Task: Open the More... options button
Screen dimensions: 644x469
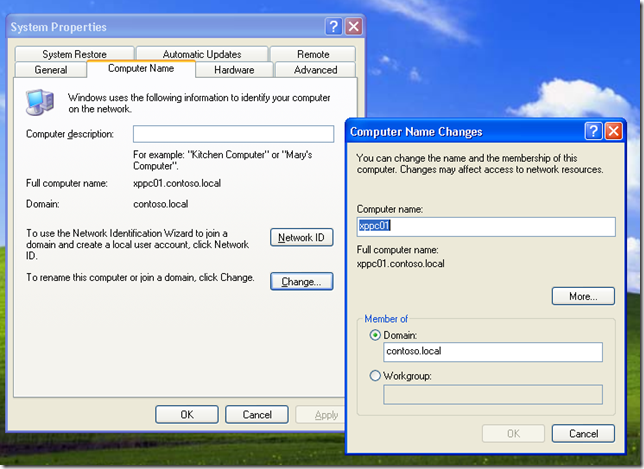Action: (583, 296)
